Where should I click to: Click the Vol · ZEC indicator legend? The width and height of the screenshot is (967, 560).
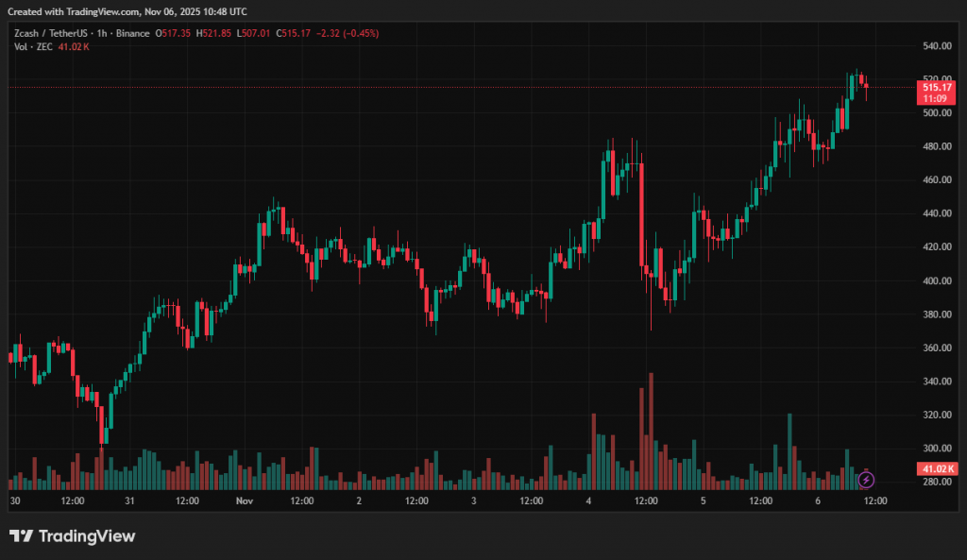[31, 46]
